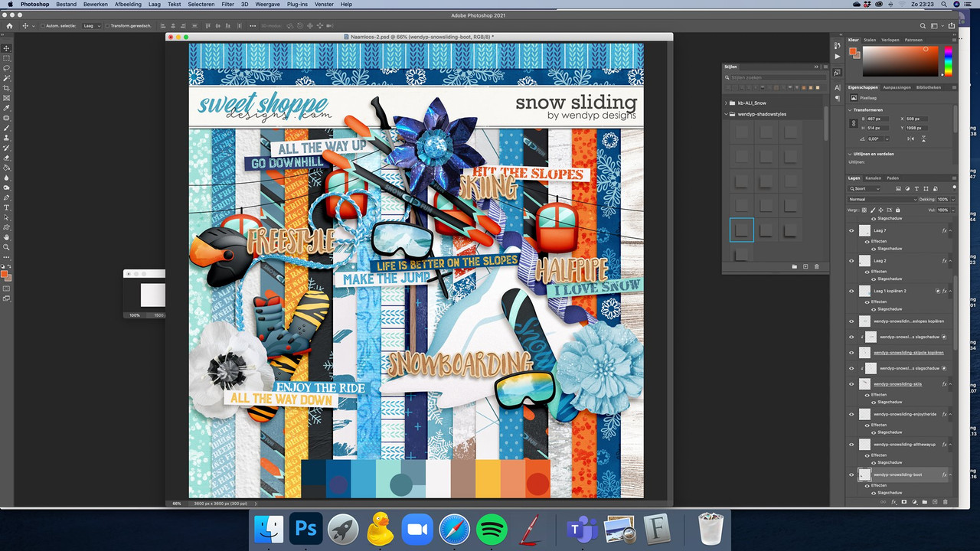Select the Magic Wand tool
Screen dimensions: 980x551
click(x=7, y=78)
